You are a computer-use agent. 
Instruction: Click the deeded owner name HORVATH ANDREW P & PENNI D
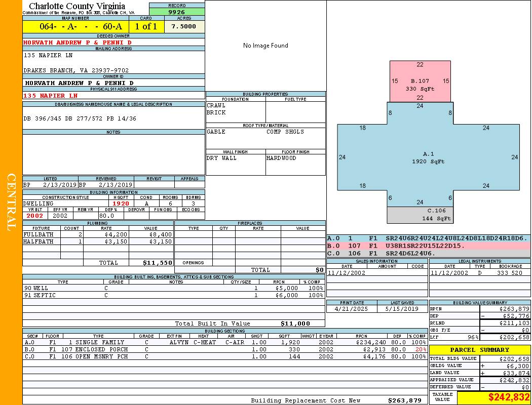[78, 43]
